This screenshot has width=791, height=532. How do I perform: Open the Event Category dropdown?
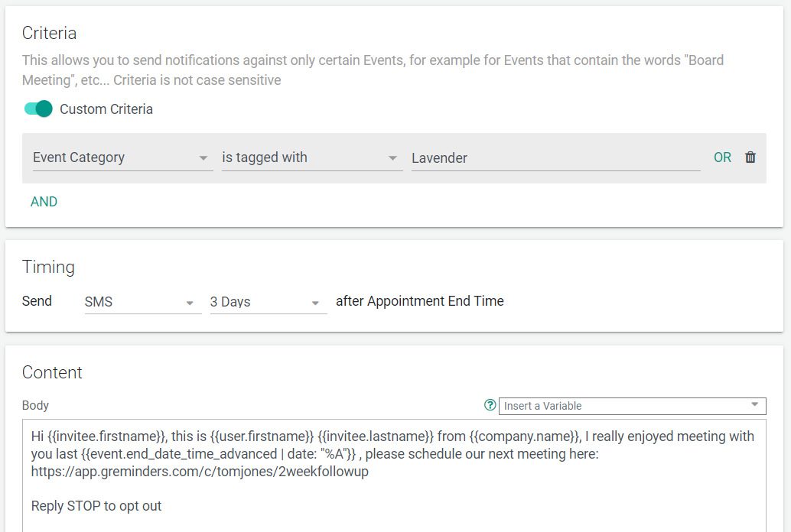coord(122,157)
